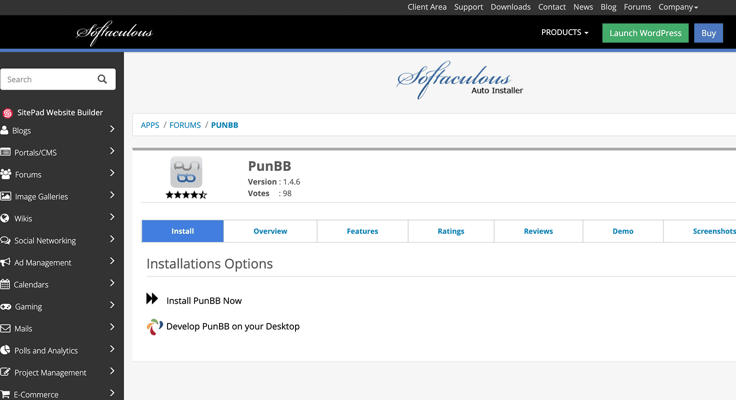Open the Company dropdown menu
Viewport: 736px width, 400px height.
pos(678,7)
